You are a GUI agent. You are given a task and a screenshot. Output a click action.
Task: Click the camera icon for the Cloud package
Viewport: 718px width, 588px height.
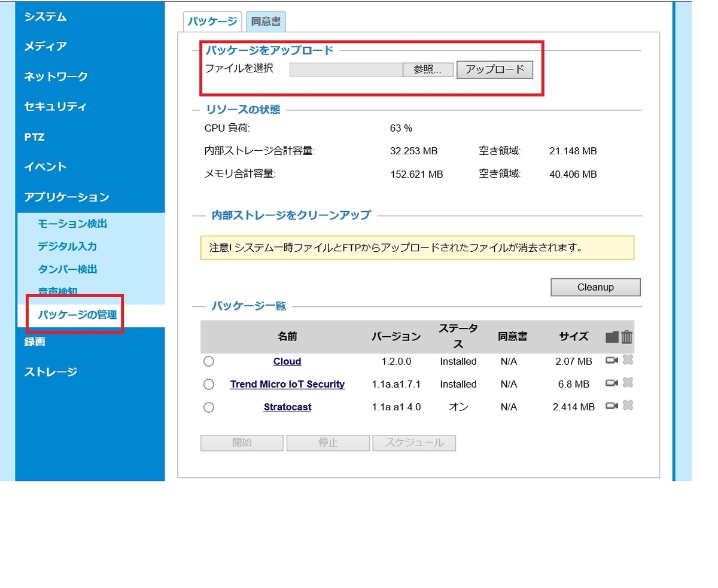(612, 361)
